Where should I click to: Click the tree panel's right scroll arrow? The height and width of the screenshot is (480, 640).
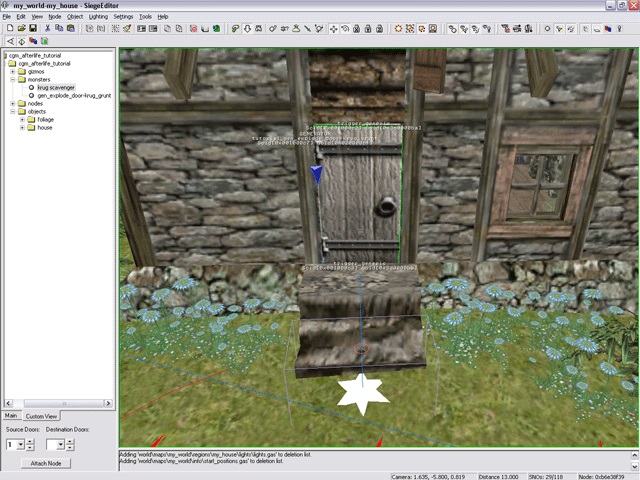[108, 403]
